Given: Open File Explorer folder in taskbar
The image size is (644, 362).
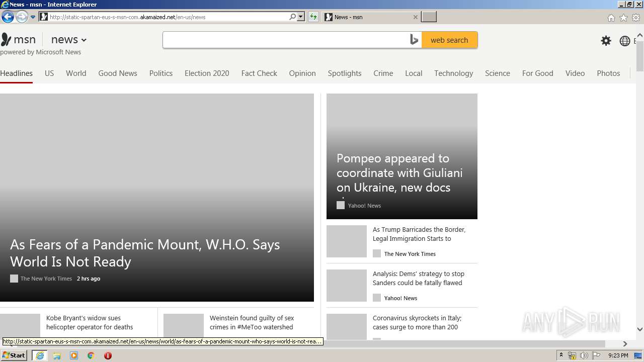Looking at the screenshot, I should 57,355.
